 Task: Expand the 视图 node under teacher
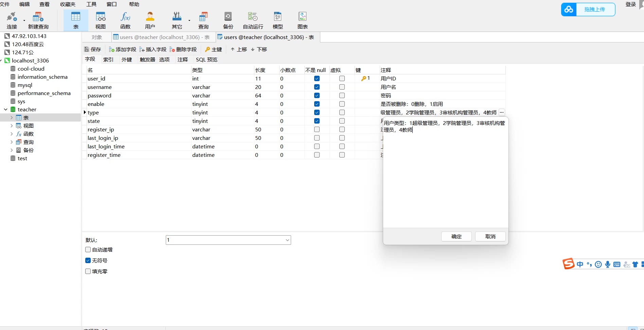(12, 126)
